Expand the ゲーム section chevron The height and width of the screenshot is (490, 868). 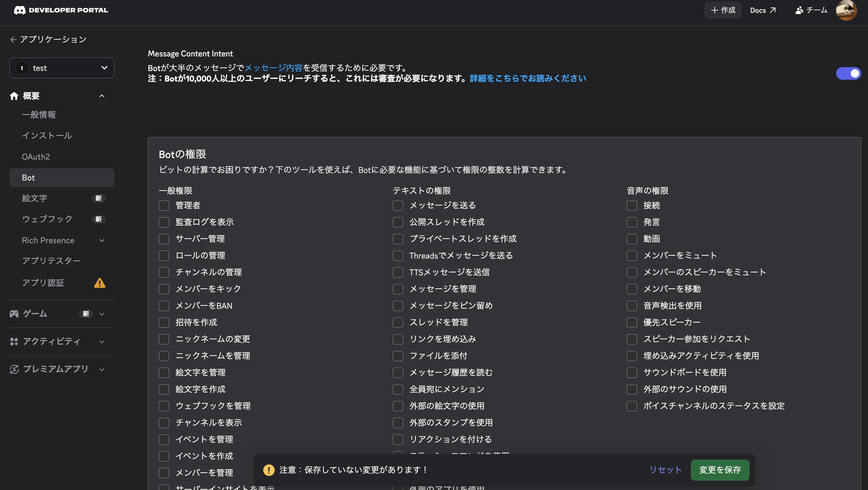[x=102, y=314]
